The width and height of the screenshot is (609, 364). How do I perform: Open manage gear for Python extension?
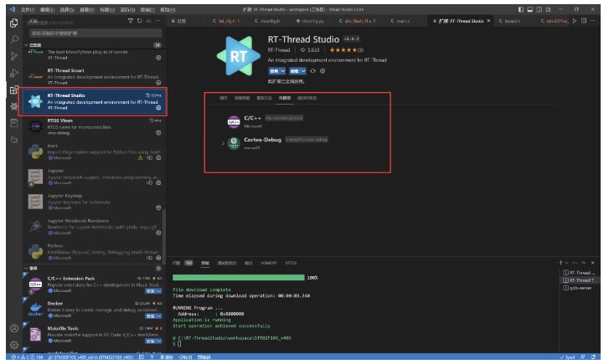pyautogui.click(x=158, y=258)
